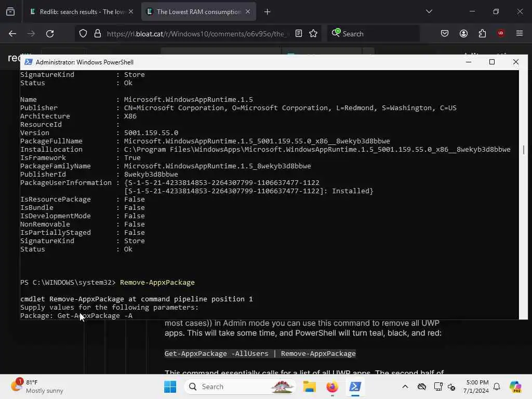Click the Architecture value X86

[130, 116]
